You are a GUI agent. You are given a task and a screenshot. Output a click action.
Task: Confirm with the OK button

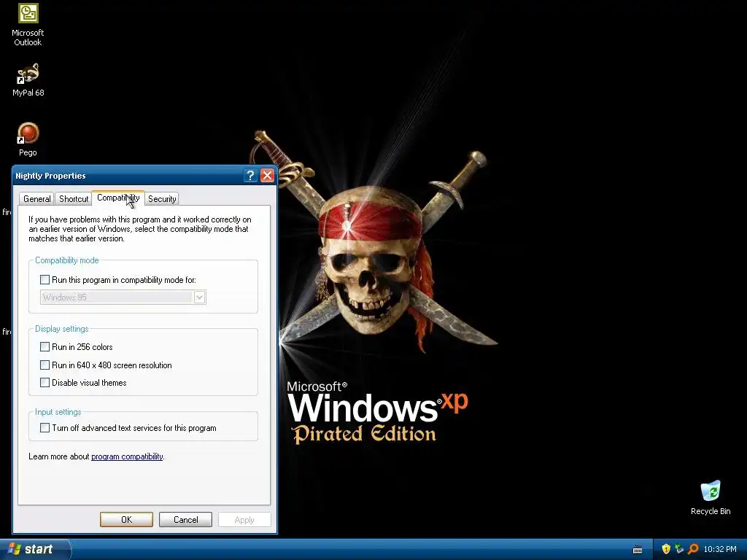(x=126, y=519)
